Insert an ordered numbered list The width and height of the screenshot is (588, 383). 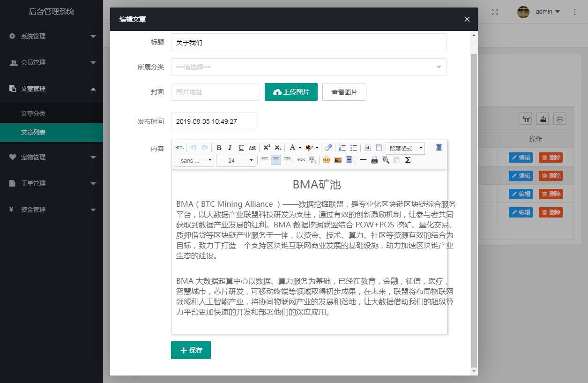342,148
